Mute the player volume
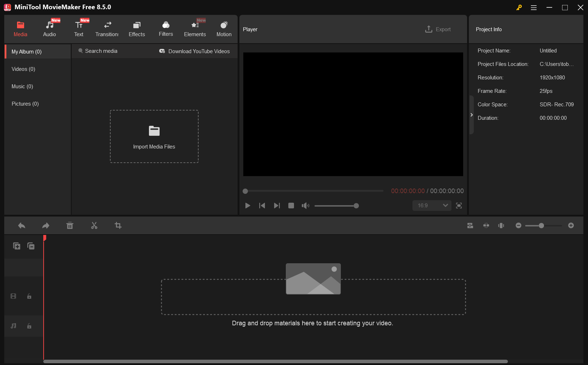Viewport: 588px width, 365px height. pos(305,206)
